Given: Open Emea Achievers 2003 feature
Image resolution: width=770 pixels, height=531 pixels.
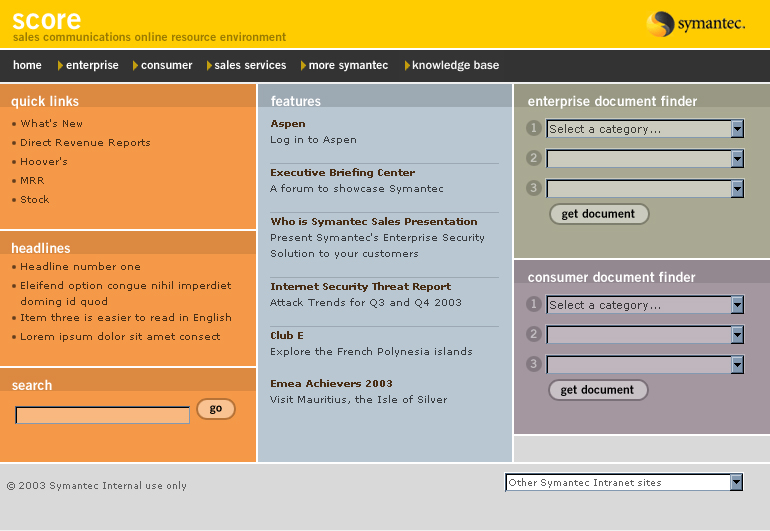Looking at the screenshot, I should point(331,384).
